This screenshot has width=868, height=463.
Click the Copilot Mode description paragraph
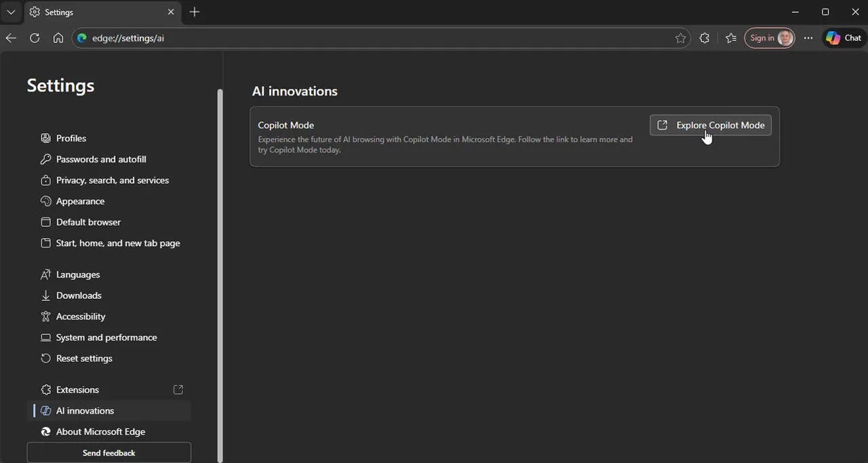click(x=446, y=144)
